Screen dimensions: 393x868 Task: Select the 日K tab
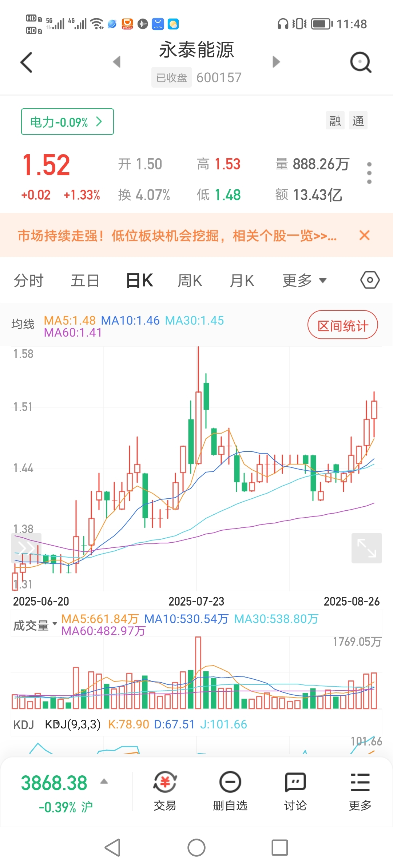tap(139, 281)
